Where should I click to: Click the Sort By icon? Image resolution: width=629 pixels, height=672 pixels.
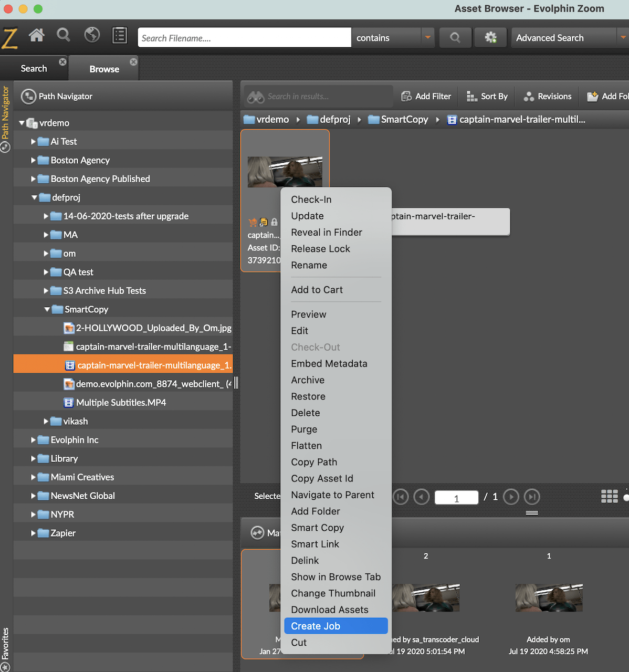(x=471, y=97)
